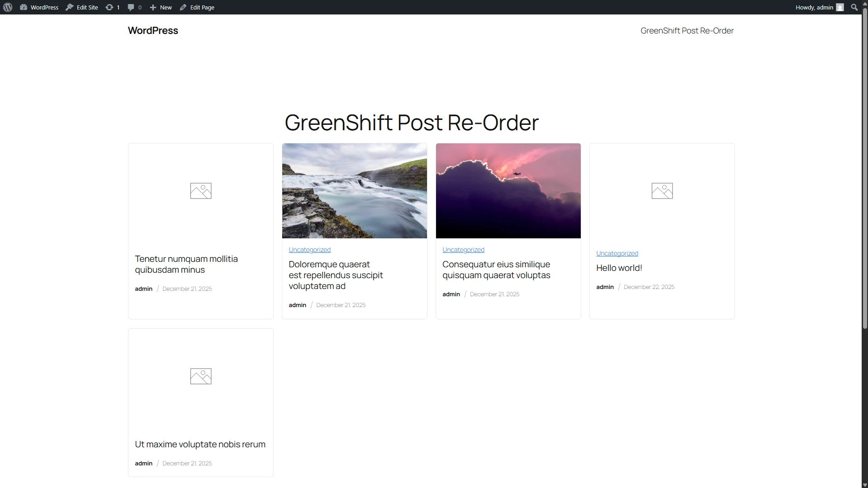Click the Edit Page pencil icon

pos(183,7)
